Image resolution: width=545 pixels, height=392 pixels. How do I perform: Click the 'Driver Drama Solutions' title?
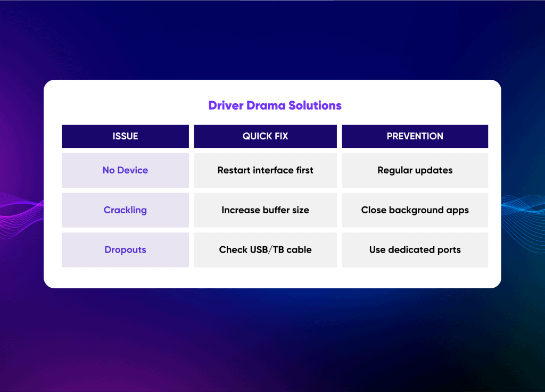pos(275,105)
